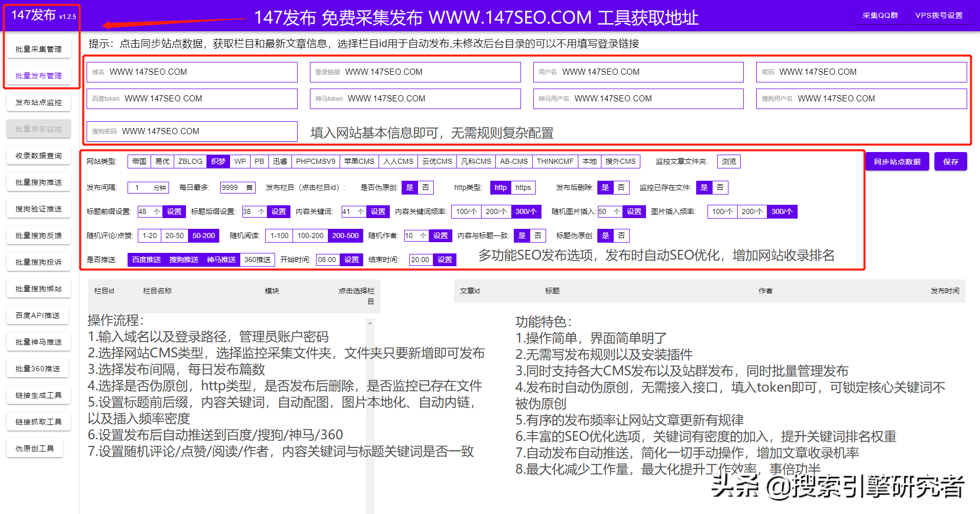Click 设置 beside 随机图片插入
This screenshot has width=980, height=514.
(x=634, y=211)
